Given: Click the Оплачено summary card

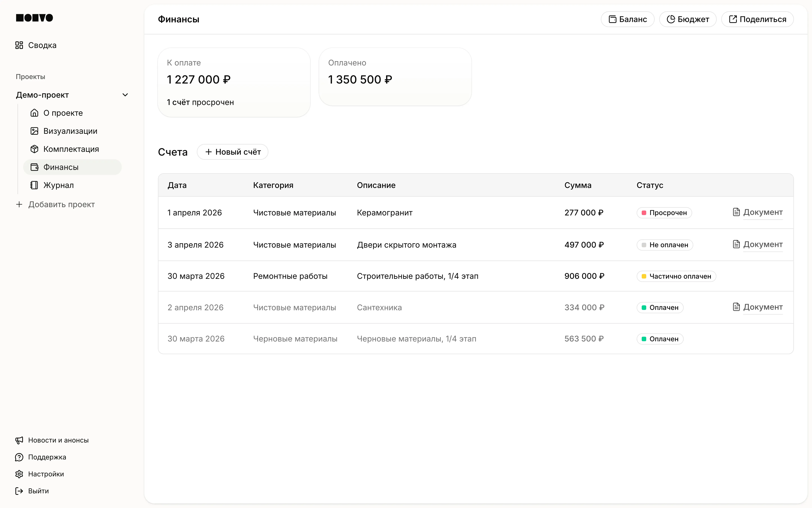Looking at the screenshot, I should pyautogui.click(x=395, y=77).
